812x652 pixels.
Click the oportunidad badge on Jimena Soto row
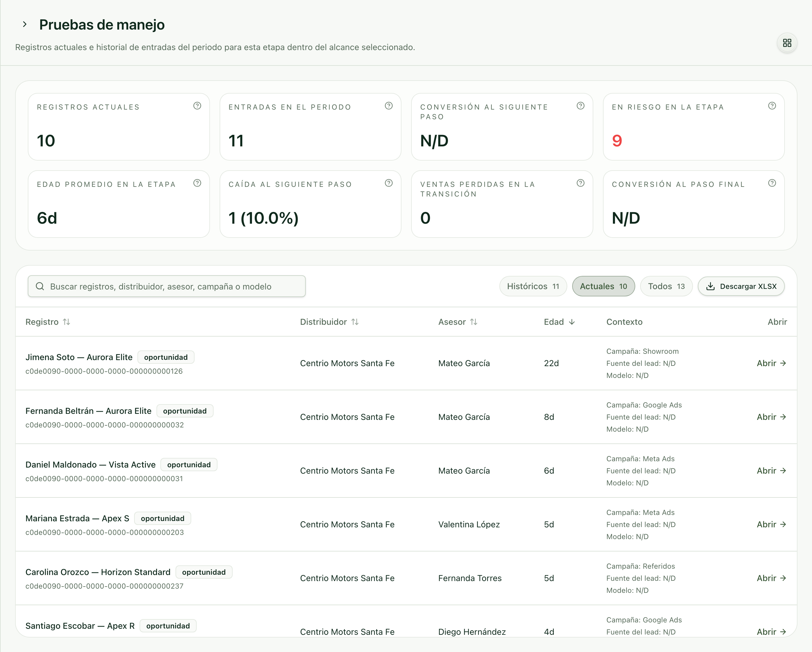166,357
